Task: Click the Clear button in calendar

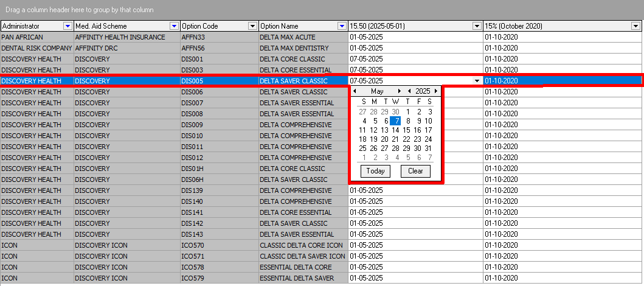Action: point(415,172)
